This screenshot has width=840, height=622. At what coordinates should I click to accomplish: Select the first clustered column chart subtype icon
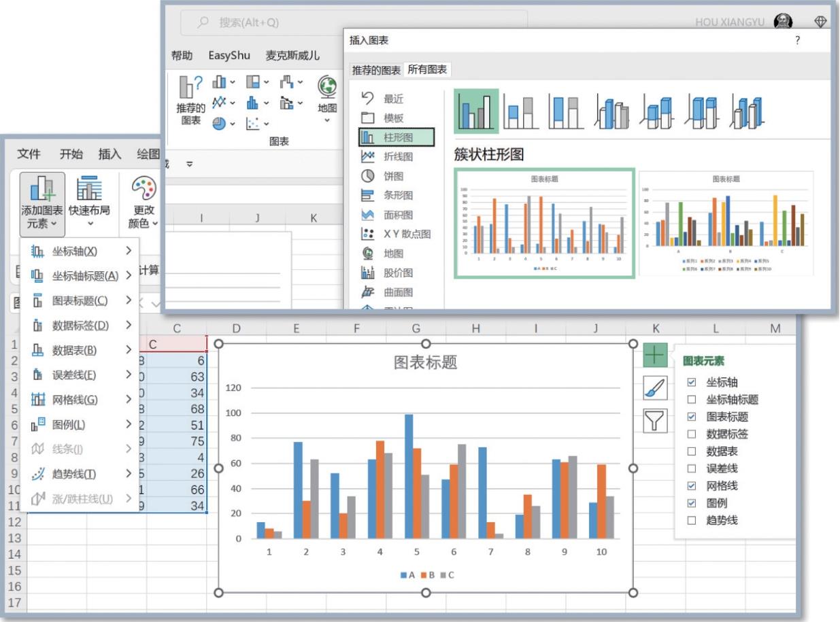pos(476,111)
